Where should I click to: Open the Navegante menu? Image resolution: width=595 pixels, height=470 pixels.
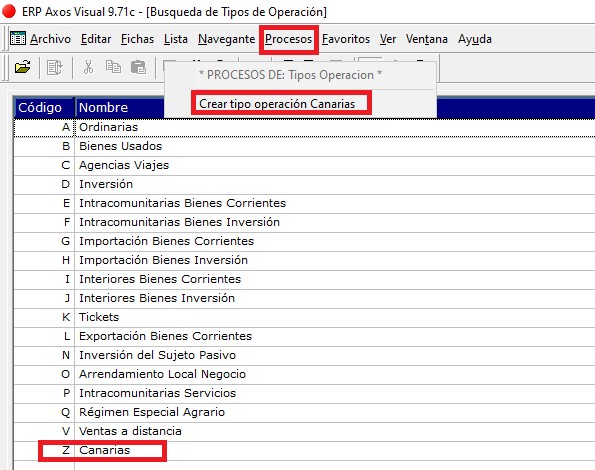226,39
